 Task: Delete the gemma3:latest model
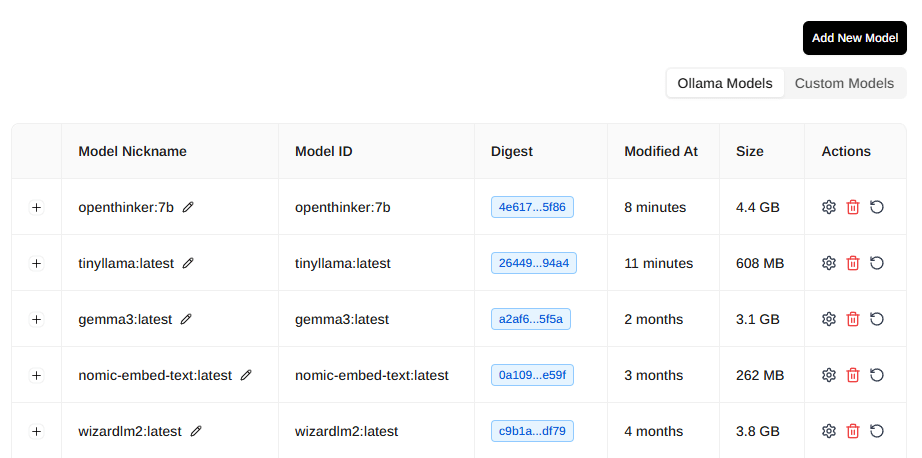tap(853, 319)
